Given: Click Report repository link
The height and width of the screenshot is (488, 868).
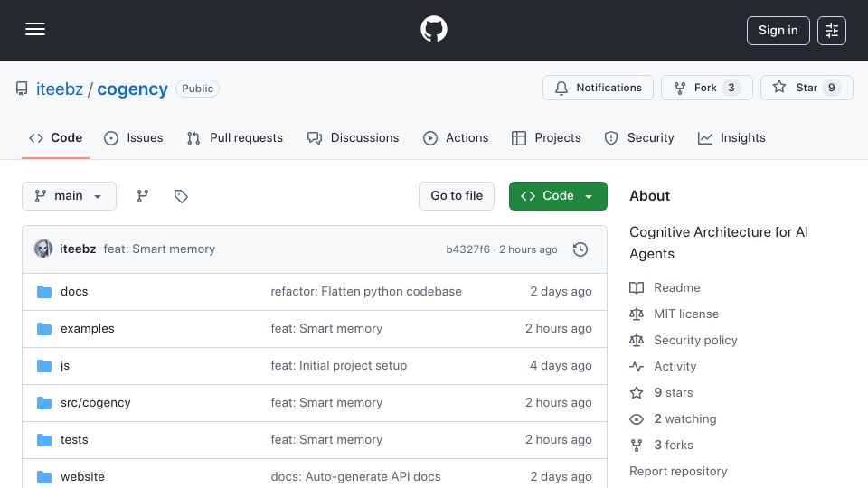Looking at the screenshot, I should (678, 472).
